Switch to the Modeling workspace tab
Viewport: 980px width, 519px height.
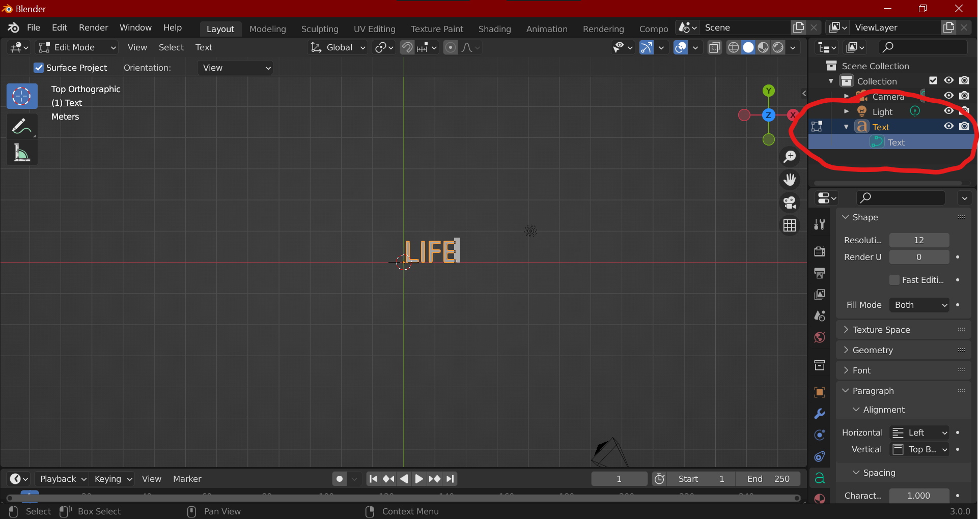click(268, 29)
